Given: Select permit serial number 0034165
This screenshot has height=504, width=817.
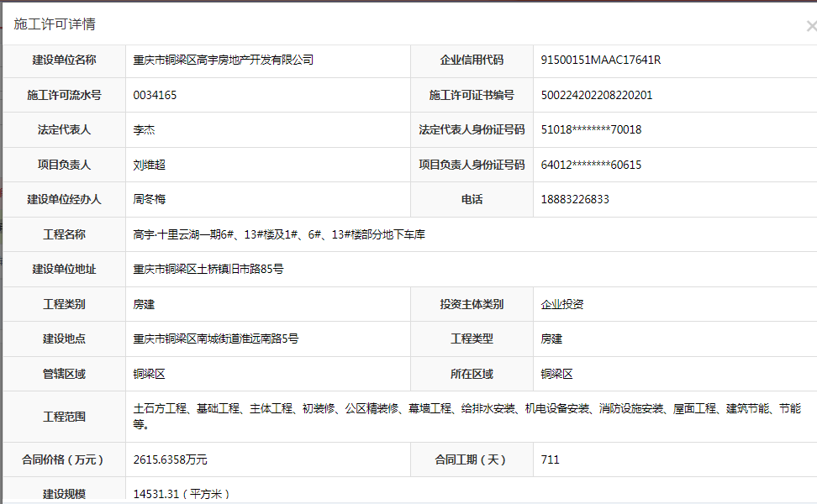Looking at the screenshot, I should coord(155,95).
